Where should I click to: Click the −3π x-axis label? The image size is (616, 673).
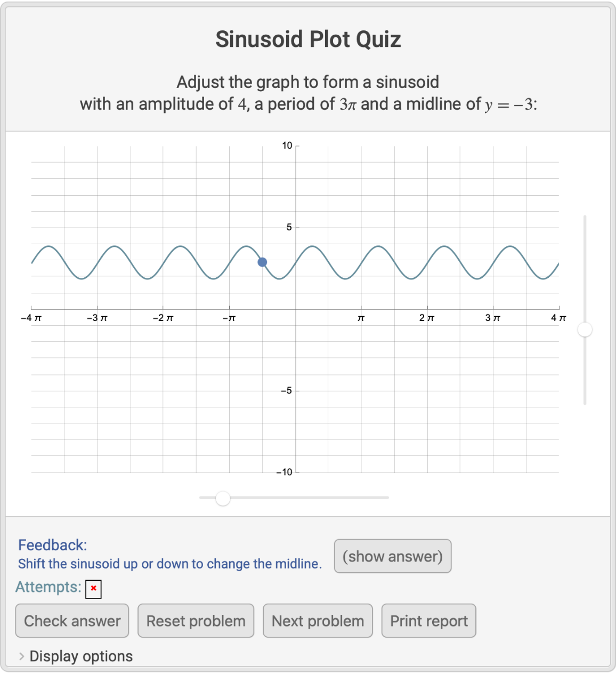coord(97,318)
